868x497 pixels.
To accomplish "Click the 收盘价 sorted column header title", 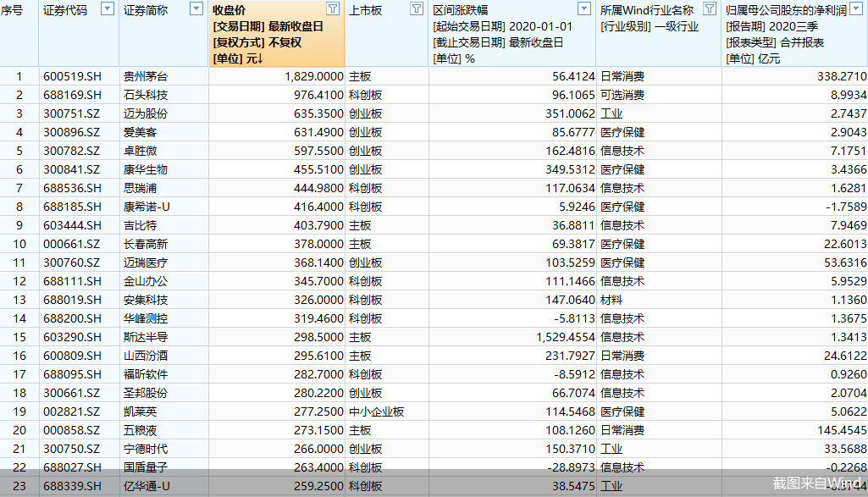I will click(229, 10).
